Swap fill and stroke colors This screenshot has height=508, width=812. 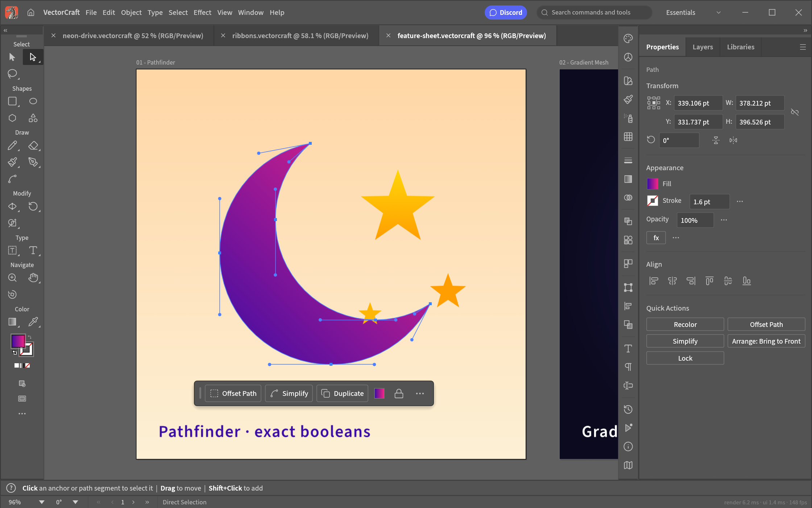pyautogui.click(x=30, y=337)
